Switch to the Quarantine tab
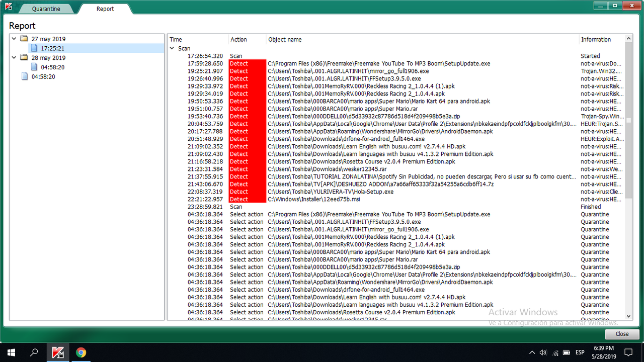 pos(46,9)
